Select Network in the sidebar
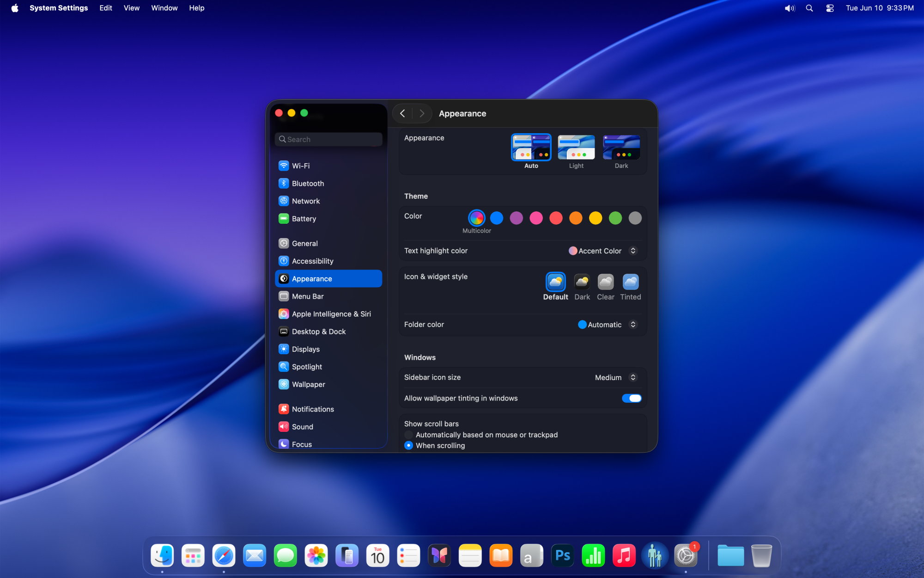Viewport: 924px width, 578px height. pyautogui.click(x=328, y=201)
